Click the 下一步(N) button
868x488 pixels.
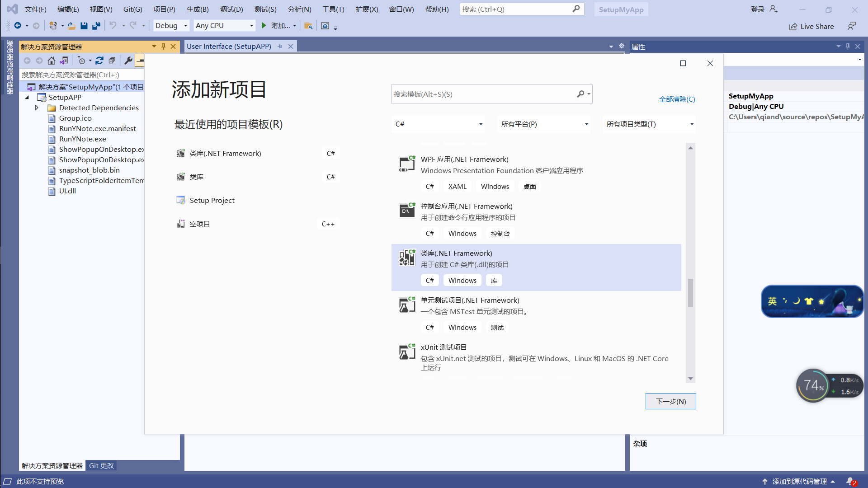(670, 401)
